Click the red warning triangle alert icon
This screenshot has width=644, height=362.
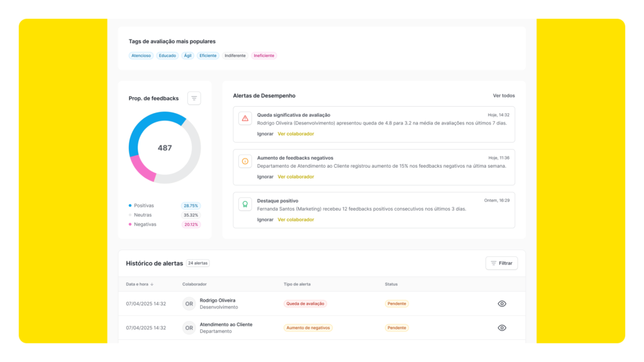245,118
